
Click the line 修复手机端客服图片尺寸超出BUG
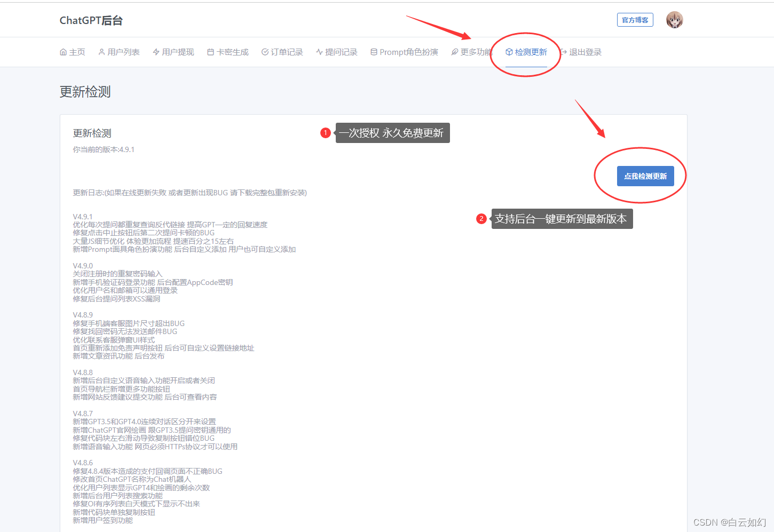(129, 323)
